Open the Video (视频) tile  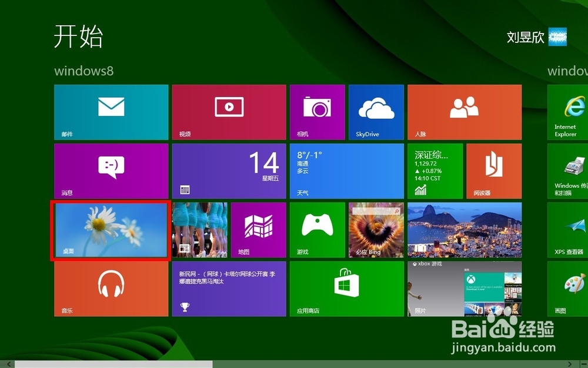[229, 112]
